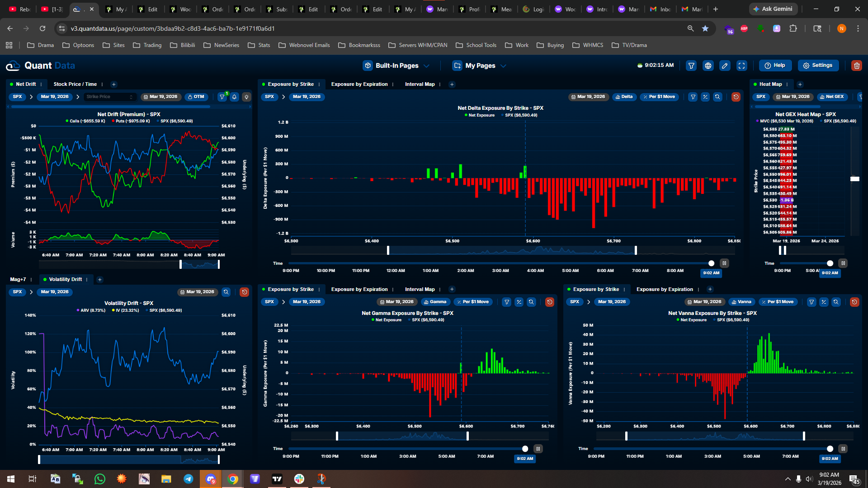Open the Help button
This screenshot has height=488, width=868.
click(775, 66)
